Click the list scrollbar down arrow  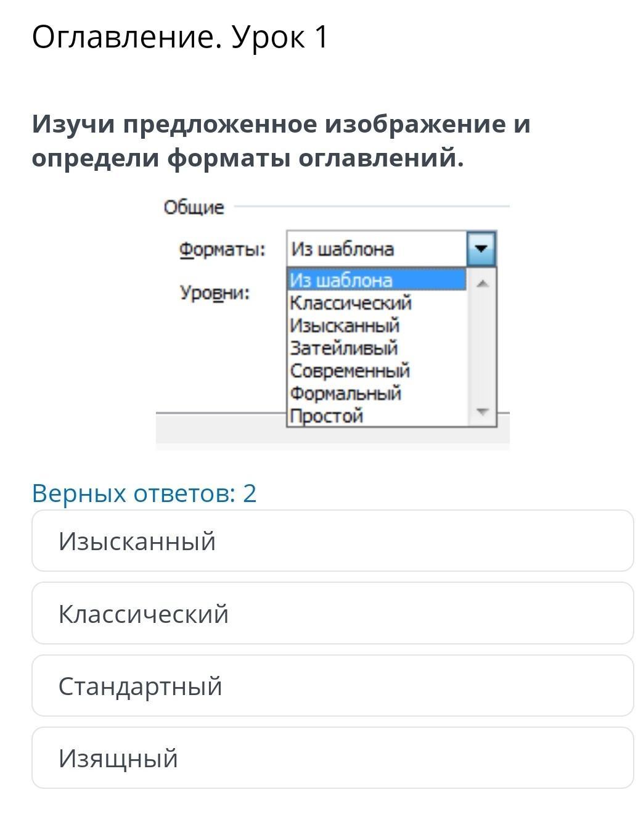click(x=483, y=411)
